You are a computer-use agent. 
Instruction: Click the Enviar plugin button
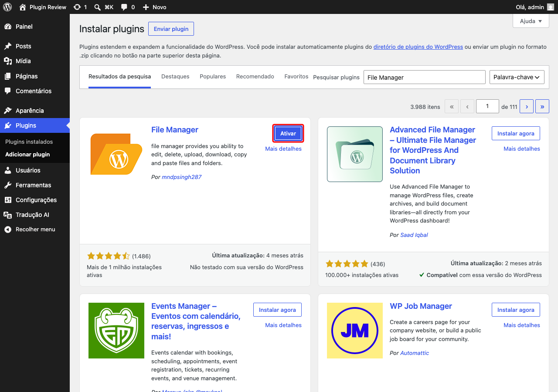point(171,29)
